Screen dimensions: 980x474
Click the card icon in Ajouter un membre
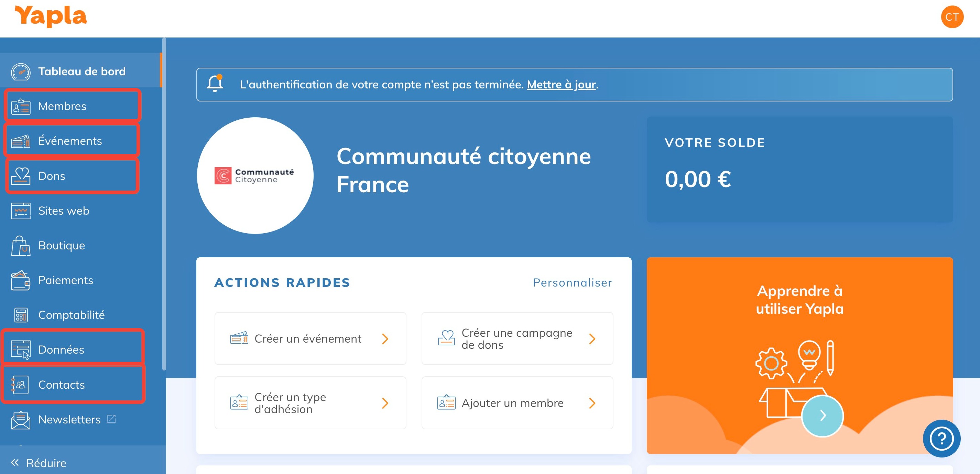(446, 402)
